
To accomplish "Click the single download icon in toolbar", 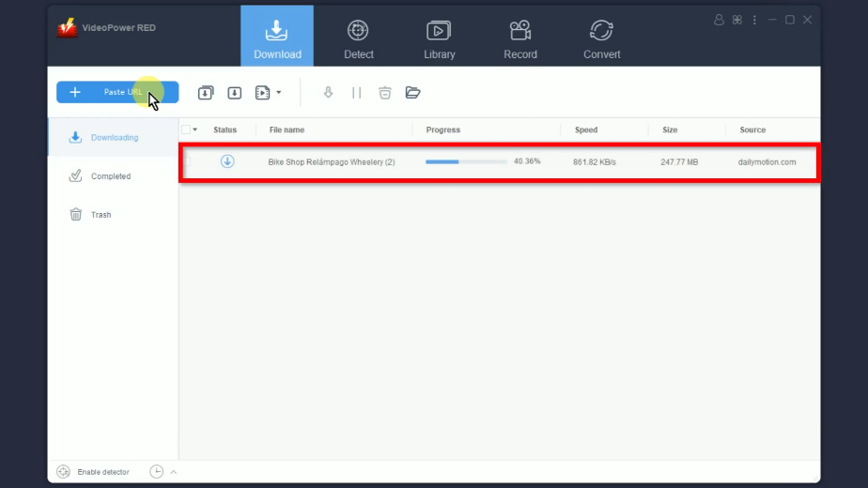I will coord(234,92).
